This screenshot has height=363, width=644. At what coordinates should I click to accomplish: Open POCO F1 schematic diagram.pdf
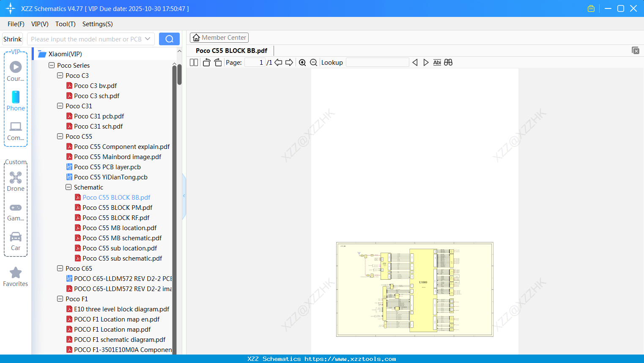120,340
